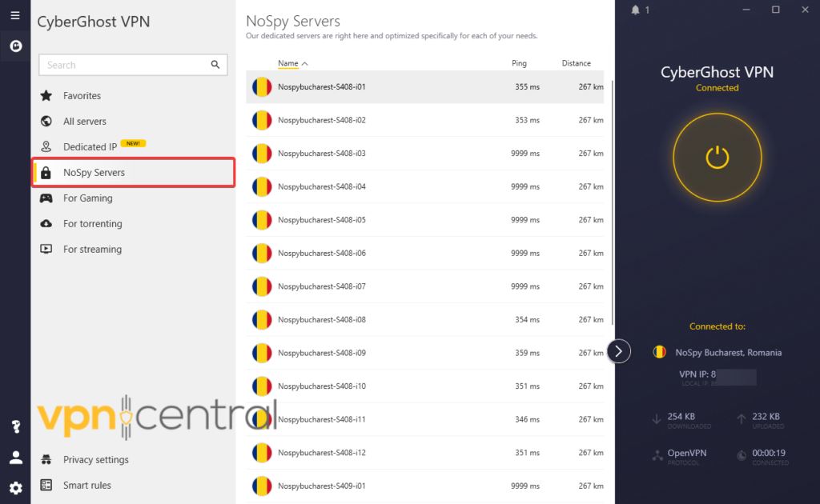The width and height of the screenshot is (820, 504).
Task: Open the help question mark icon
Action: coord(15,427)
